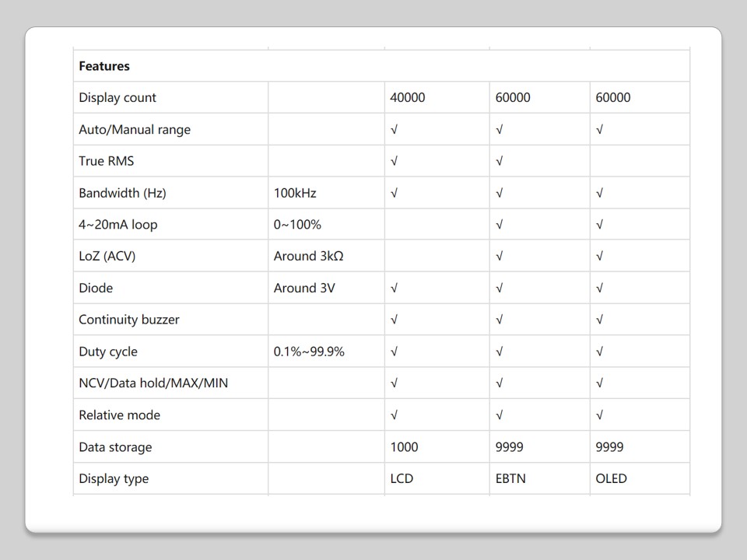This screenshot has width=747, height=560.
Task: Click the 'OLED' display type cell
Action: [x=611, y=479]
